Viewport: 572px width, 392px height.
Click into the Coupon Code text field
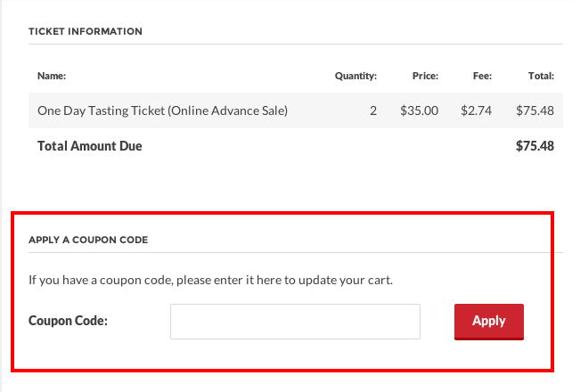click(295, 322)
